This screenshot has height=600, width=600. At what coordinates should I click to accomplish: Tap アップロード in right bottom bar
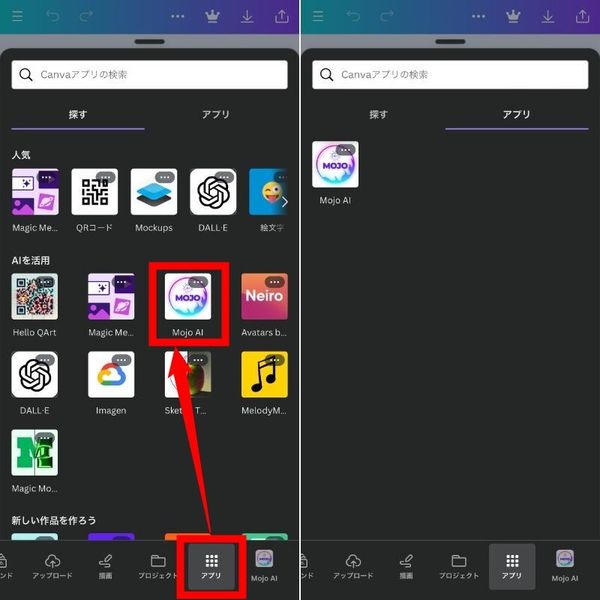353,566
